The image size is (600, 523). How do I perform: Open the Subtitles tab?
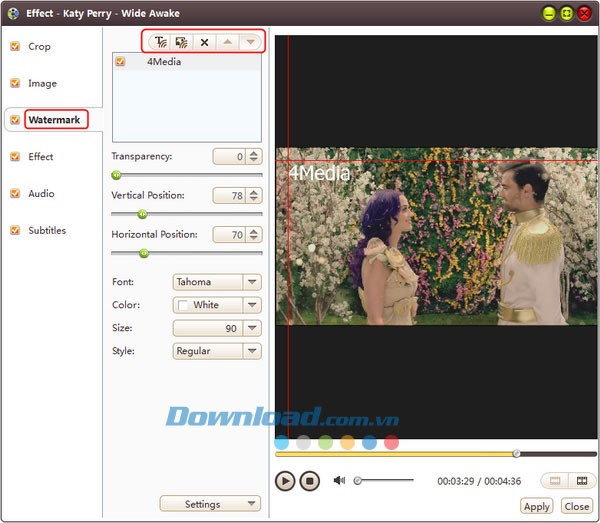tap(47, 230)
